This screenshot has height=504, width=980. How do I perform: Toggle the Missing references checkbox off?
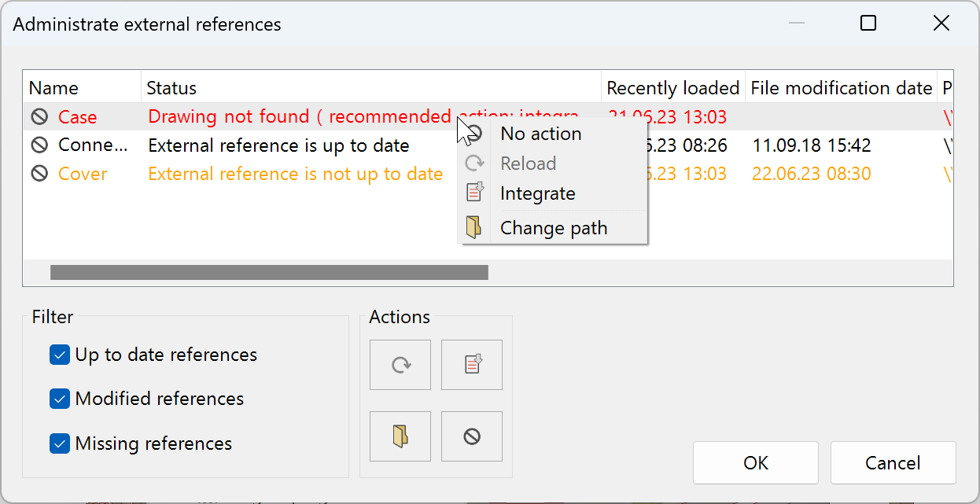coord(60,443)
